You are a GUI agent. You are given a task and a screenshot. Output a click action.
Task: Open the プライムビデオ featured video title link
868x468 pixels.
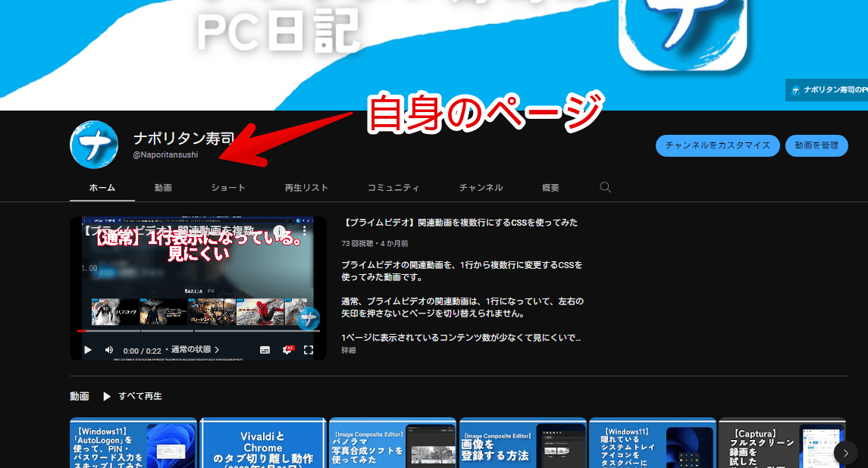coord(459,223)
